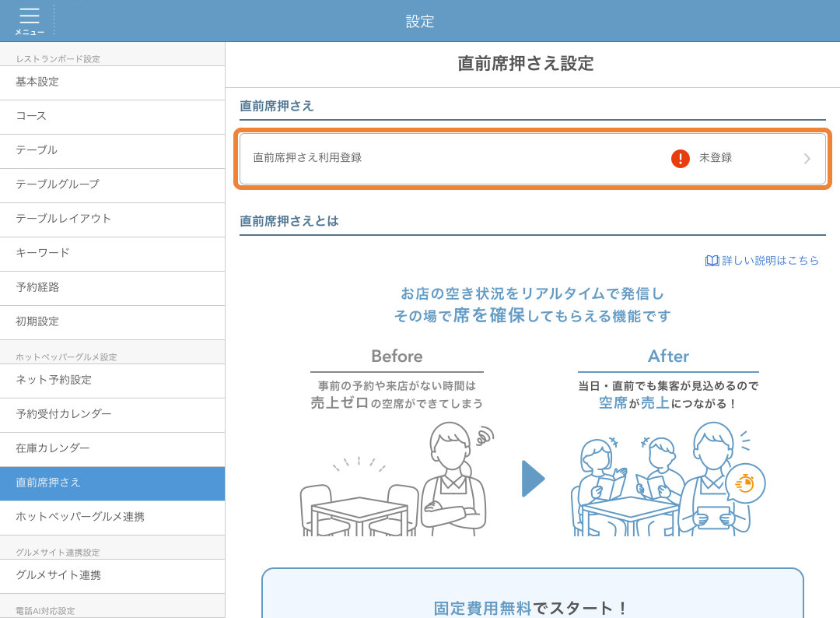Click the book icon beside 詳しい説明はこちら
Image resolution: width=840 pixels, height=618 pixels.
[712, 261]
